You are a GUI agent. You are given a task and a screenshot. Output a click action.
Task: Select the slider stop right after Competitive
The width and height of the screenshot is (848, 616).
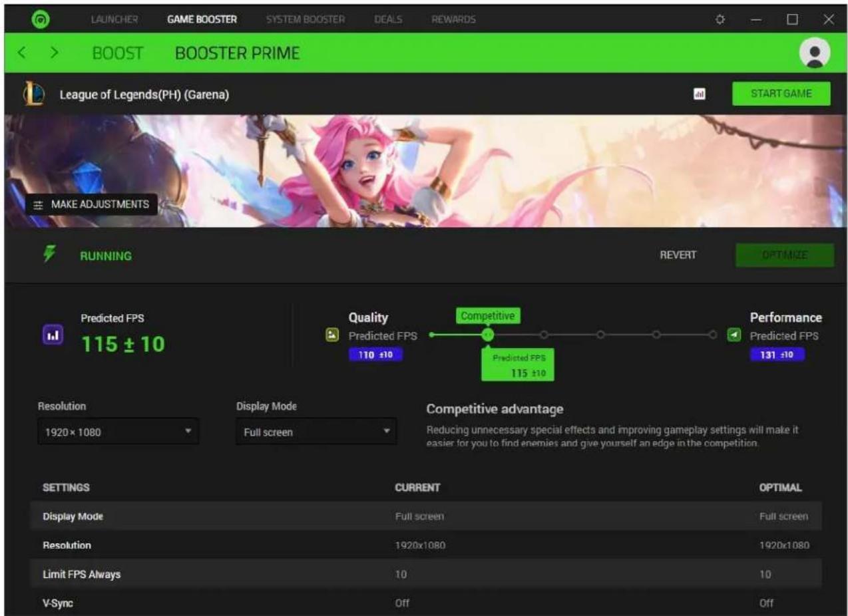pos(544,335)
